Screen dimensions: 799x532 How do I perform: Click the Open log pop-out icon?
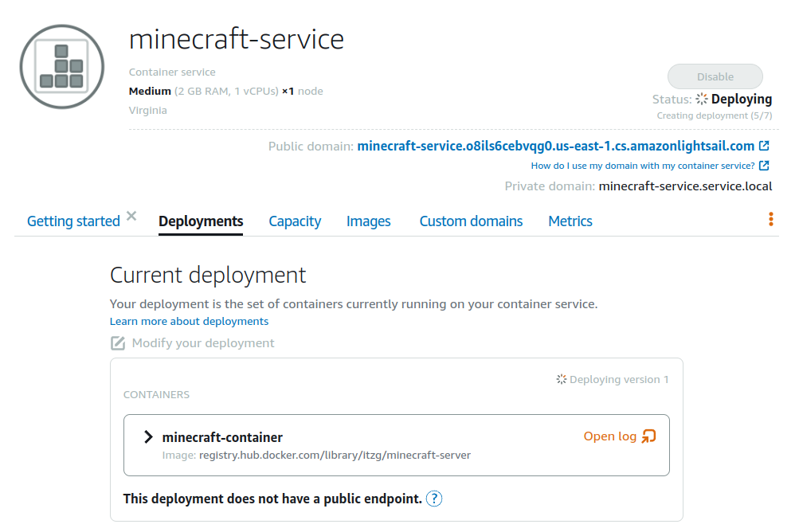tap(648, 436)
